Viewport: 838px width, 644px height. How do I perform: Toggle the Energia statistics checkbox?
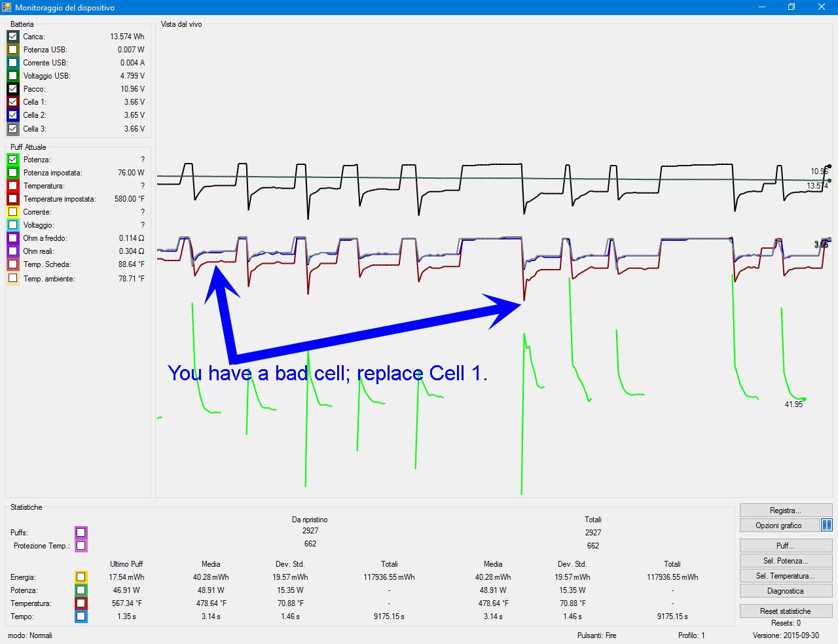(x=81, y=577)
